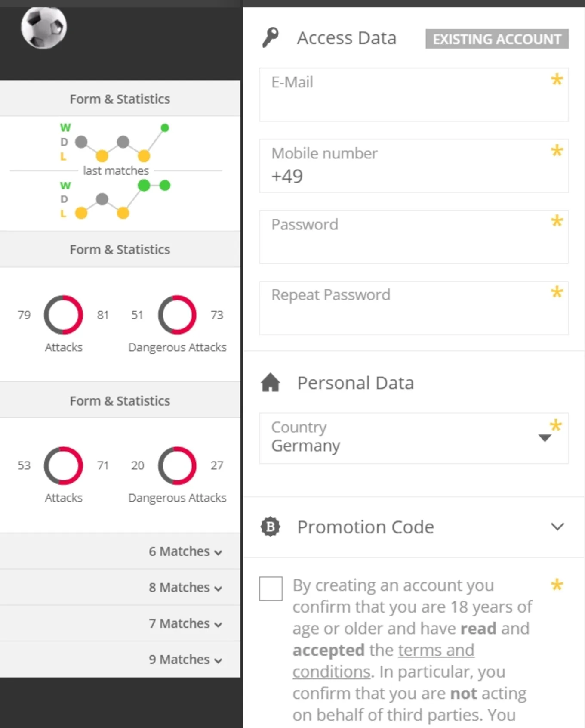Image resolution: width=585 pixels, height=728 pixels.
Task: Click the key icon beside Access Data
Action: tap(271, 38)
